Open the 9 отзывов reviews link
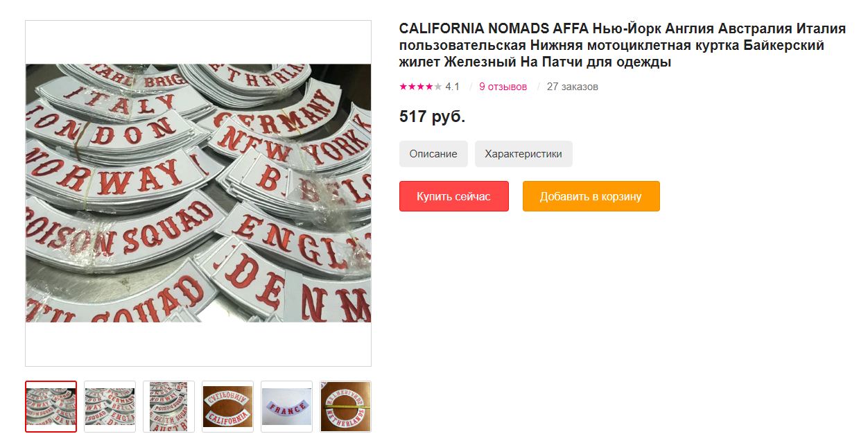This screenshot has width=868, height=434. (503, 87)
